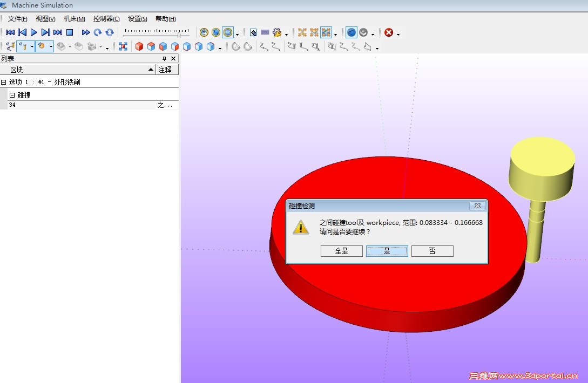Click 否 button to stop
The height and width of the screenshot is (383, 588).
[x=432, y=251]
